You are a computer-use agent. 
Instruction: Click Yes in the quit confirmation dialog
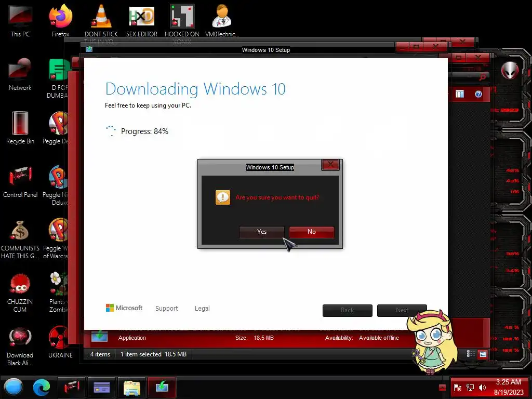click(x=262, y=232)
